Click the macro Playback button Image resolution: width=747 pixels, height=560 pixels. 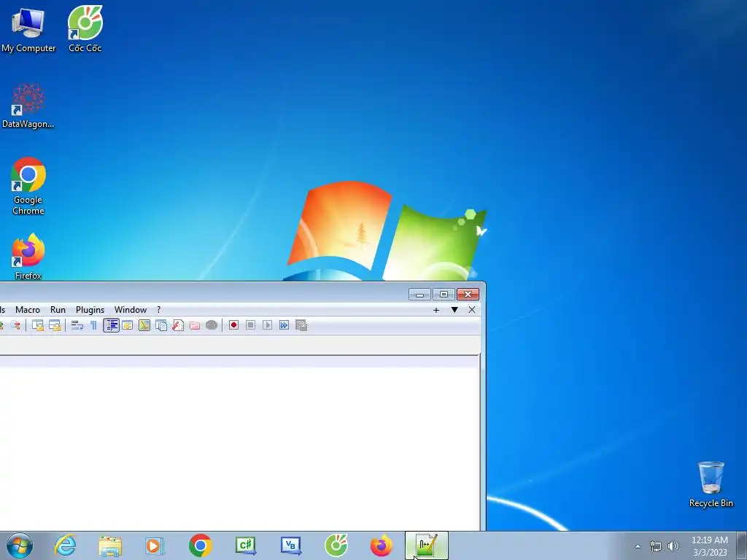click(x=267, y=325)
